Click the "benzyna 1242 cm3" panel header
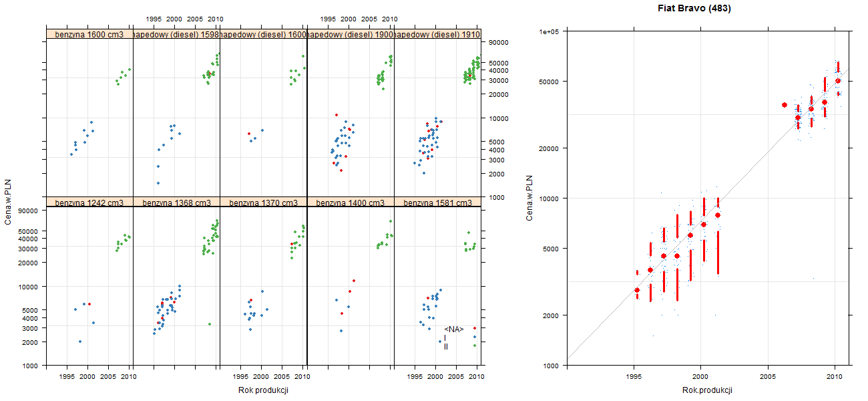The image size is (868, 401). [89, 203]
